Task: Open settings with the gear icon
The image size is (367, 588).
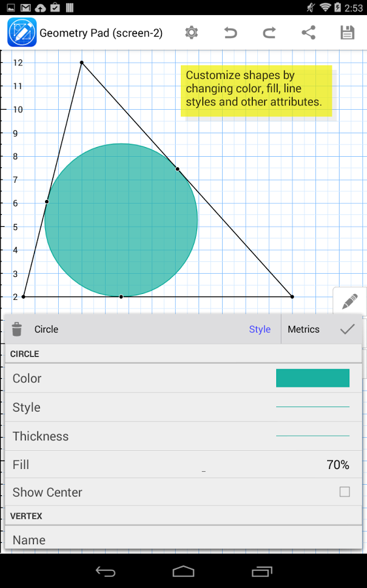Action: coord(191,33)
